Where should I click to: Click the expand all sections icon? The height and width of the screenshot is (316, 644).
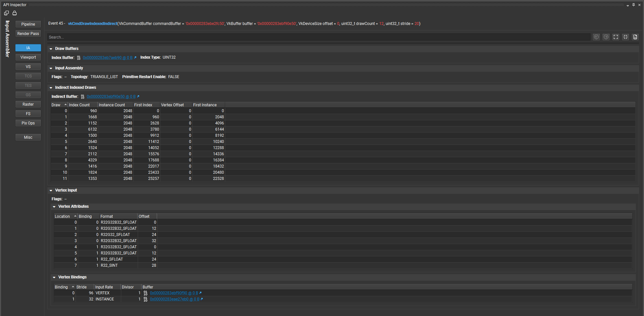[615, 37]
